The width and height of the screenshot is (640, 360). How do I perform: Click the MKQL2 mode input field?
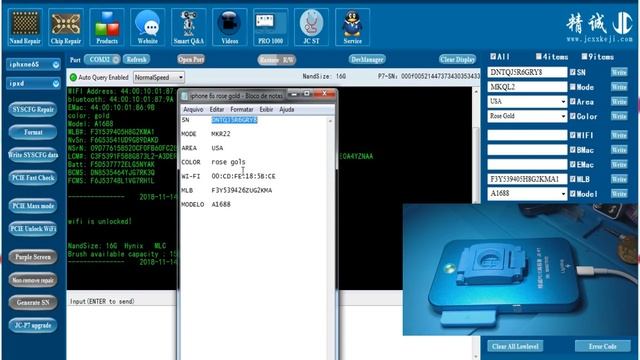point(527,87)
